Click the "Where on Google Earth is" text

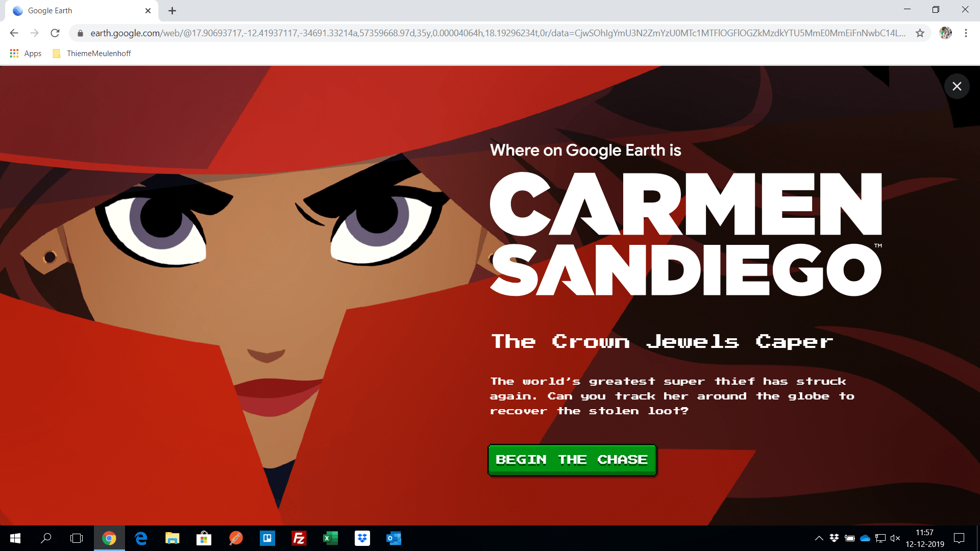(x=585, y=151)
